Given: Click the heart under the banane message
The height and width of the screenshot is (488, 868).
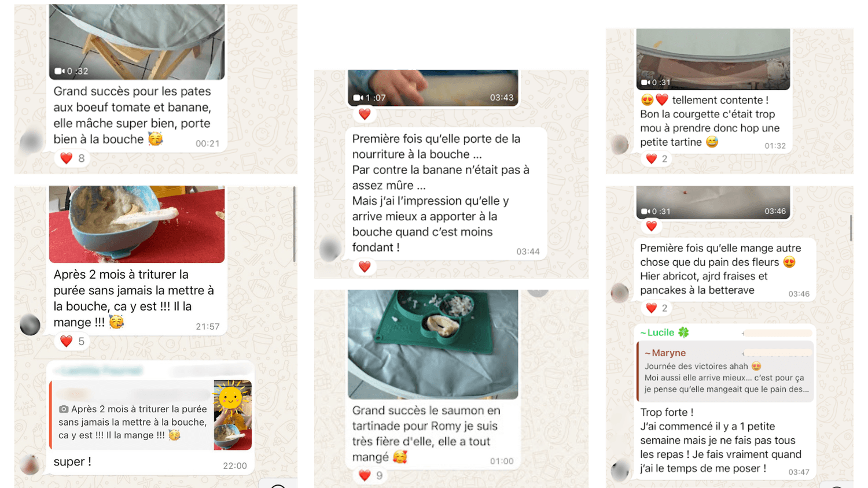Looking at the screenshot, I should coord(365,267).
